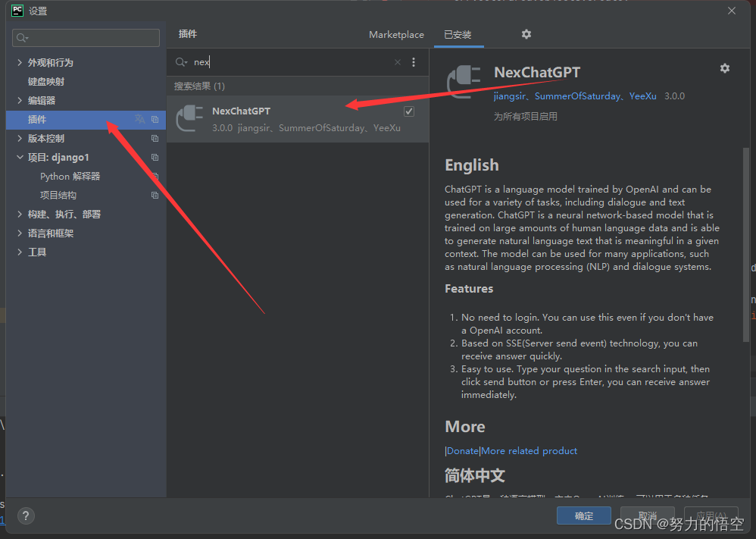Uncheck the NexChatGPT enabled checkbox
Image resolution: width=756 pixels, height=539 pixels.
(409, 111)
